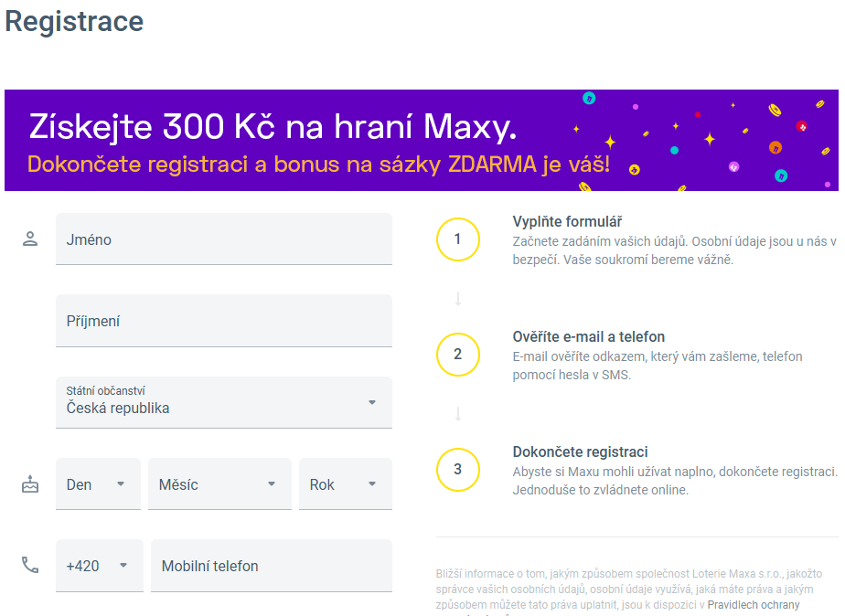Expand the Měsíc month dropdown
This screenshot has height=616, width=845.
(219, 484)
